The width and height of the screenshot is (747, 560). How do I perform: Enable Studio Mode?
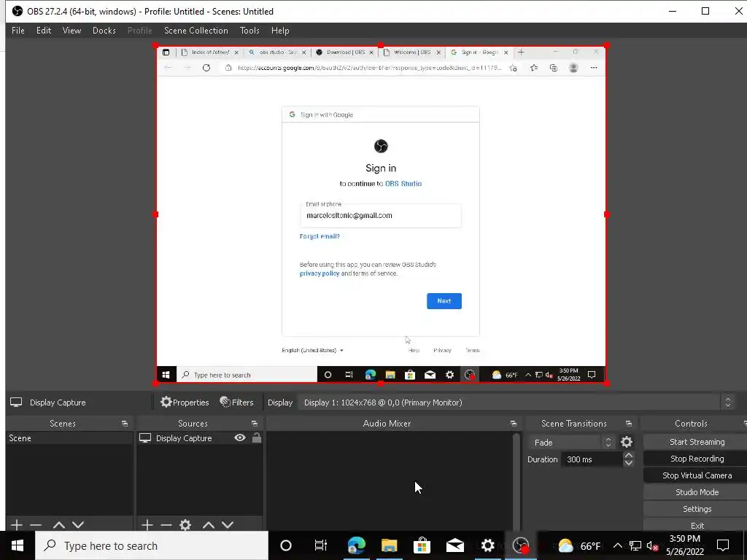[x=697, y=492]
